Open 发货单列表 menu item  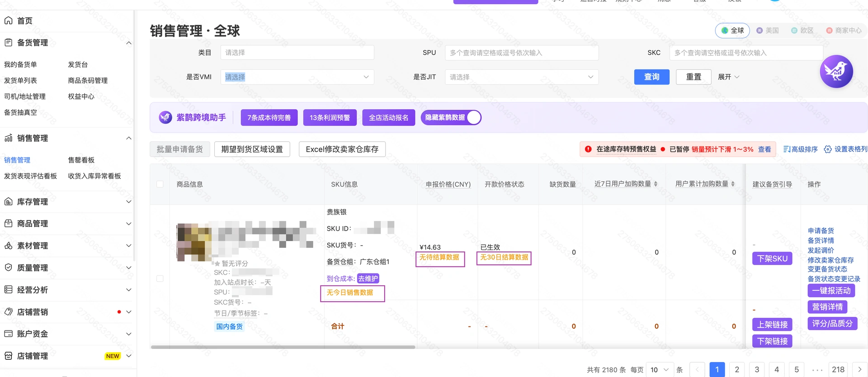point(20,80)
